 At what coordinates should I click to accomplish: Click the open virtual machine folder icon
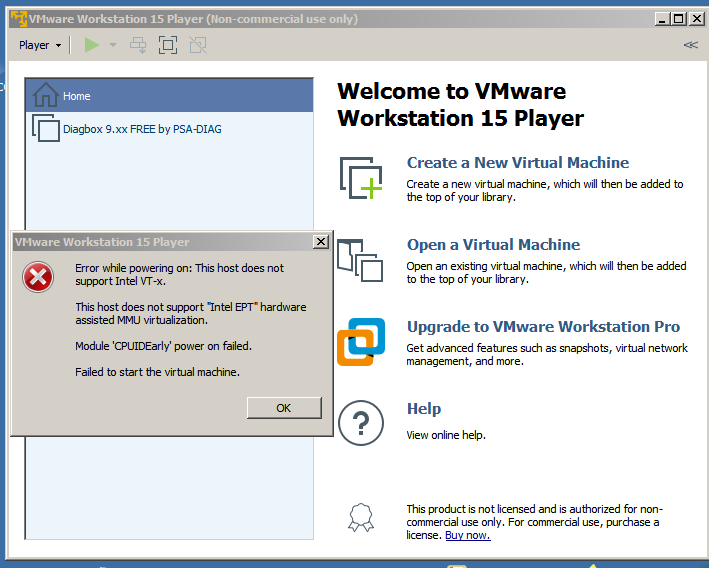(x=360, y=260)
